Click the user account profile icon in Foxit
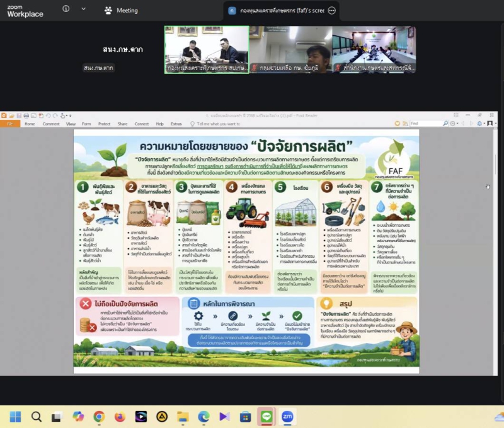Viewport: 504px width, 428px height. click(x=490, y=124)
